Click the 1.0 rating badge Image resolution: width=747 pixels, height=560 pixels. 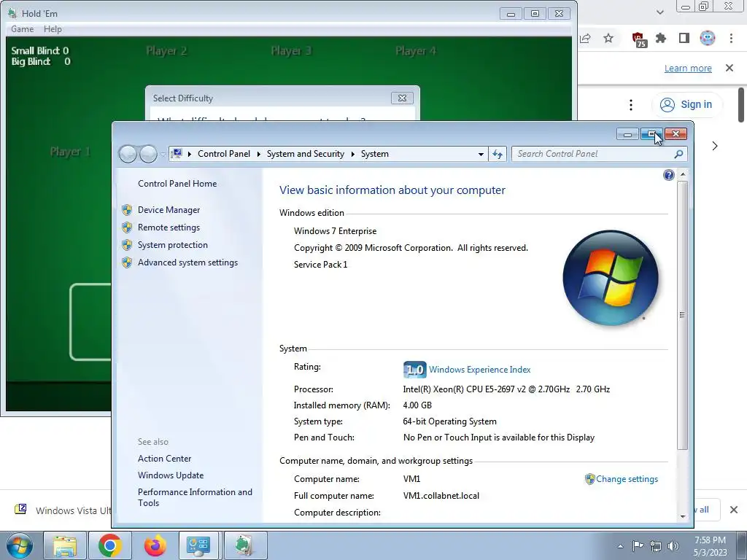pyautogui.click(x=414, y=370)
